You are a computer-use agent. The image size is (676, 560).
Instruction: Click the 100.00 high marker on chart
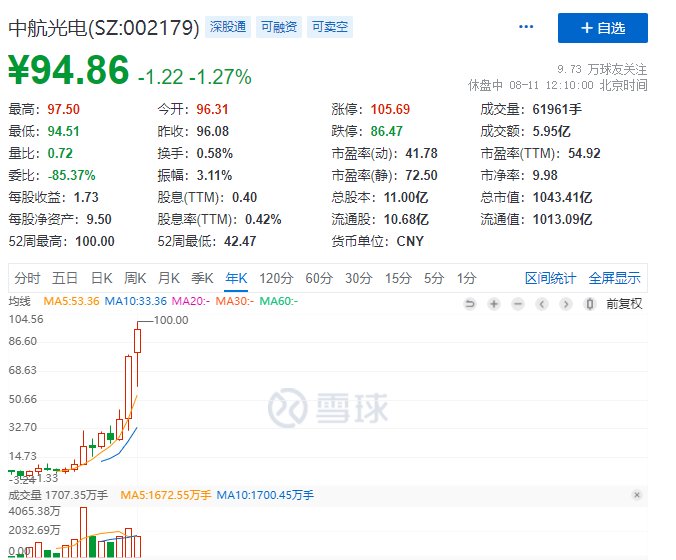(x=171, y=320)
